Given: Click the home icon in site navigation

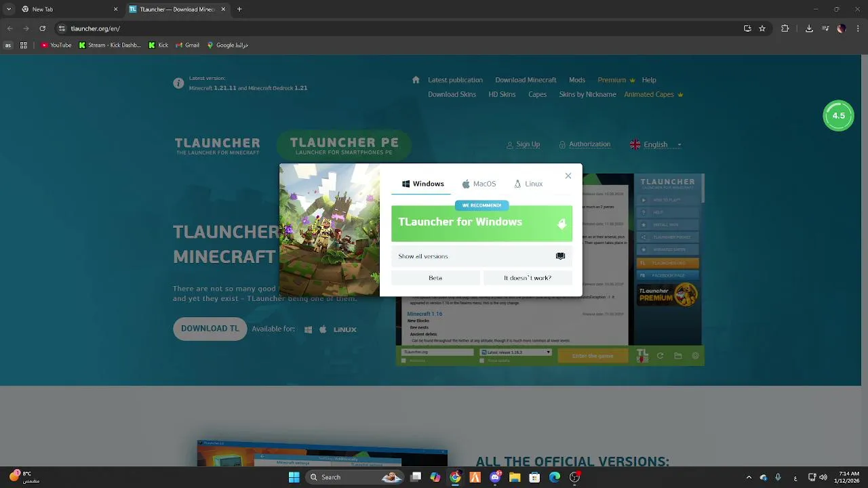Looking at the screenshot, I should click(416, 79).
